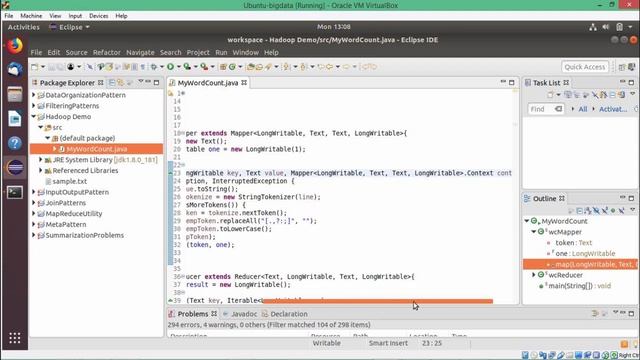Open Activities overview in Ubuntu top bar
This screenshot has width=640, height=360.
24,27
